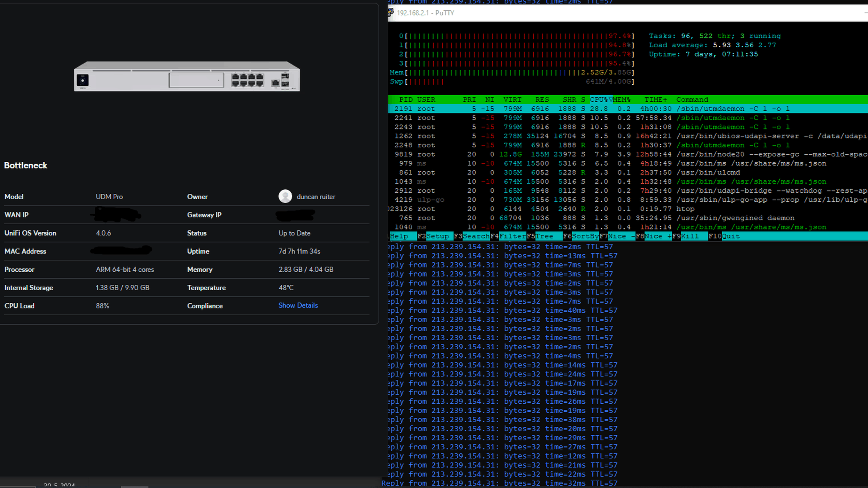Sort by the VIRT column header
868x488 pixels.
click(x=513, y=99)
